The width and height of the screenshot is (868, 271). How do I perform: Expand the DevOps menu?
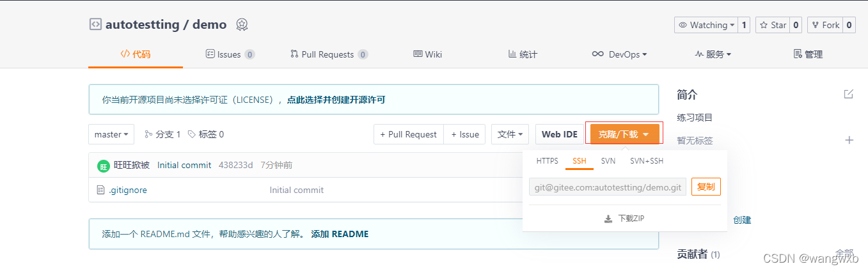coord(619,54)
